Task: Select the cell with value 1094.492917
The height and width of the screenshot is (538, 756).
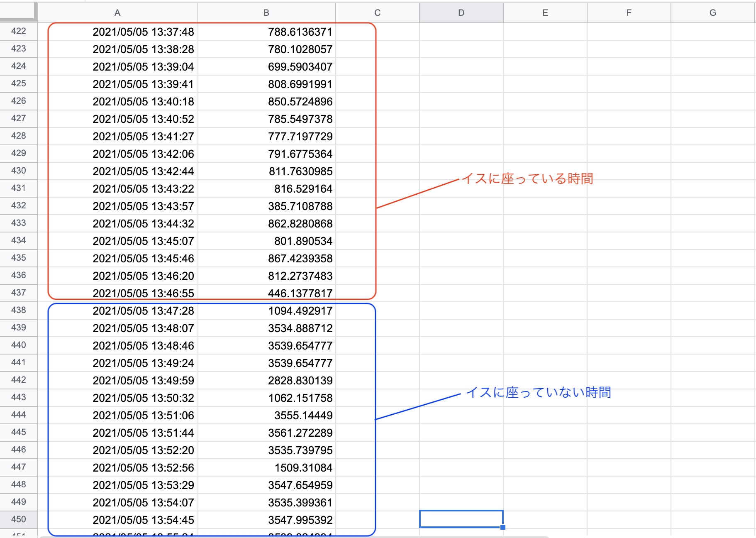Action: tap(300, 311)
